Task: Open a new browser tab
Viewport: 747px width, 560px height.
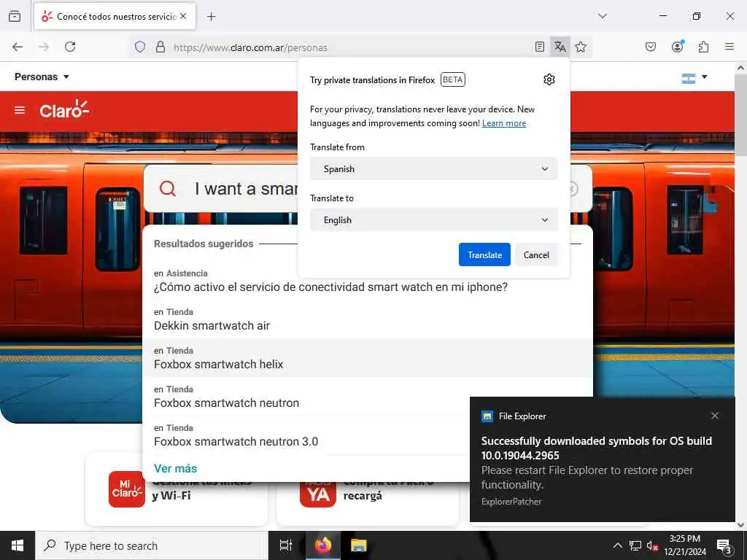Action: [x=211, y=17]
